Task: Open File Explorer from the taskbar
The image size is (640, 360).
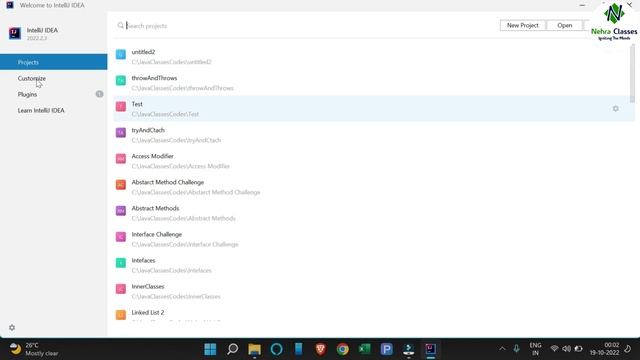Action: (255, 349)
